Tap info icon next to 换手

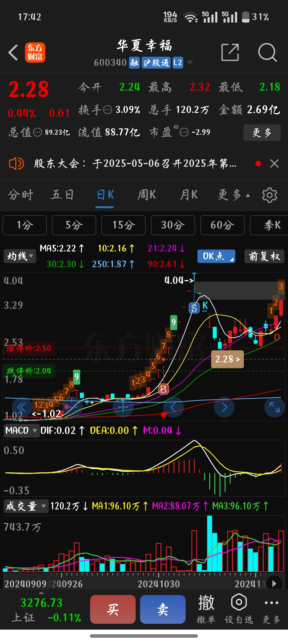click(x=108, y=110)
